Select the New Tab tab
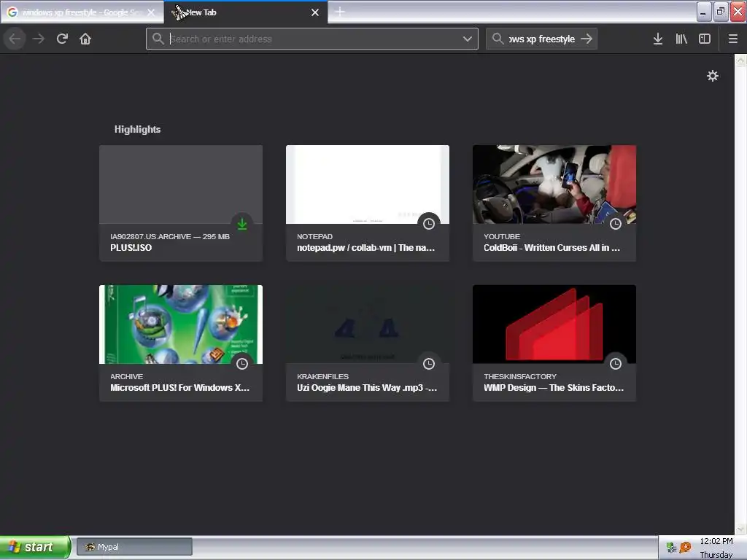Image resolution: width=747 pixels, height=560 pixels. point(245,12)
